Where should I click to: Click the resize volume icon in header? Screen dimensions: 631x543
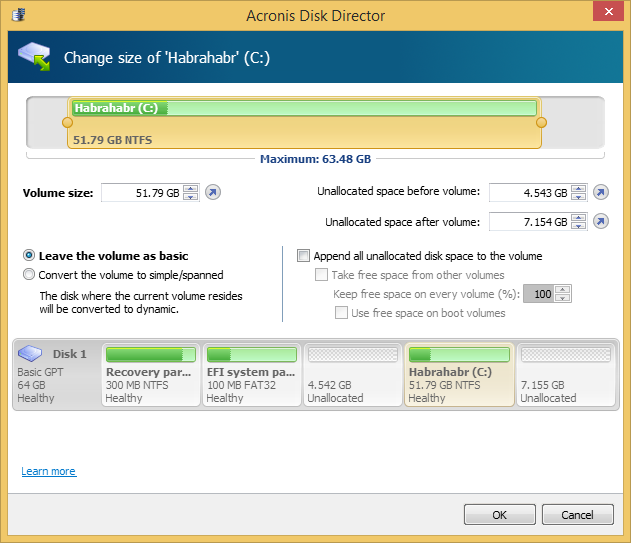tap(35, 58)
